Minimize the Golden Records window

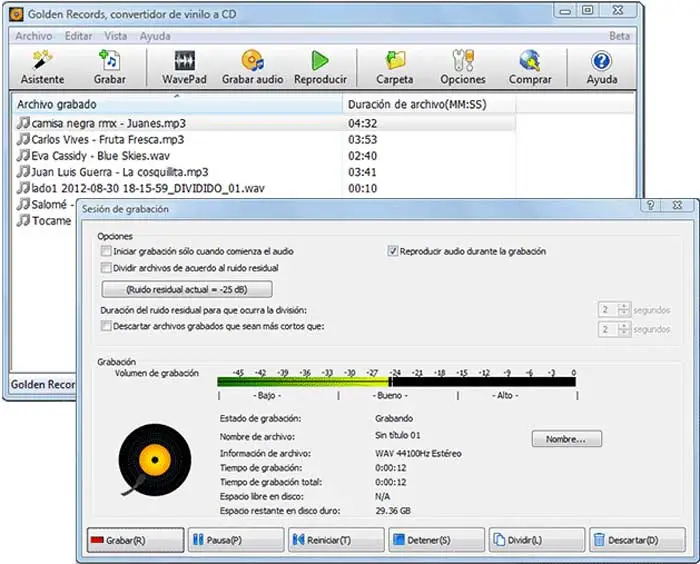click(565, 11)
